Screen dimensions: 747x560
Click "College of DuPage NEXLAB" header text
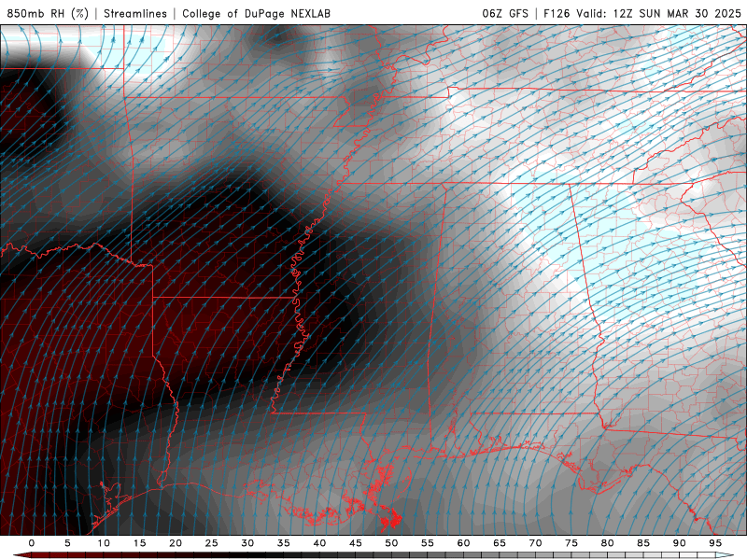256,13
